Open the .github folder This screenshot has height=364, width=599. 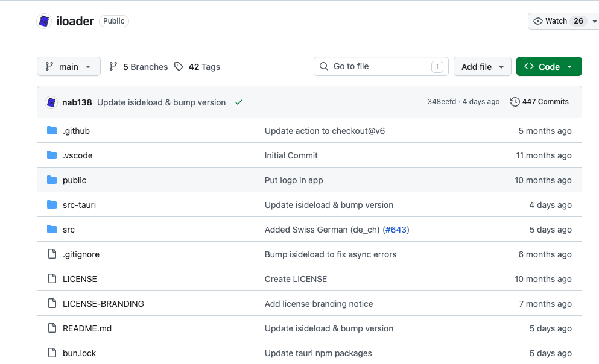tap(77, 131)
